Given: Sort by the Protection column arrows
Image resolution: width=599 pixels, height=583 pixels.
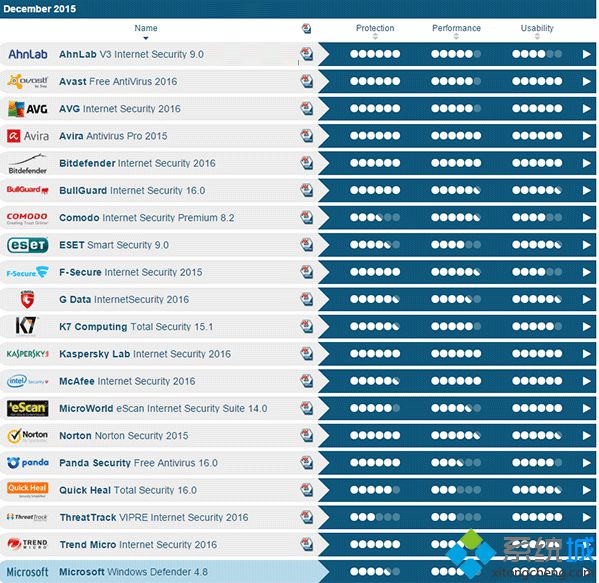Looking at the screenshot, I should point(375,36).
